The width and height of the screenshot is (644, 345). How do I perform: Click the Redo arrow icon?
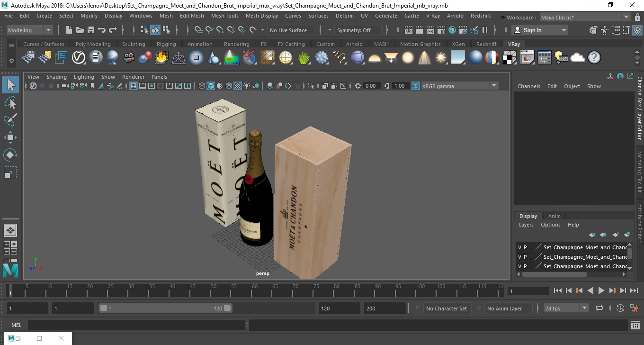click(x=113, y=30)
